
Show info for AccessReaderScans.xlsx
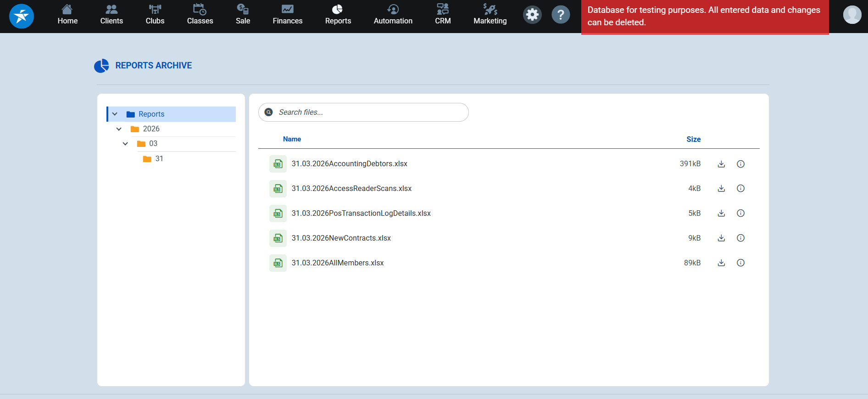coord(740,189)
